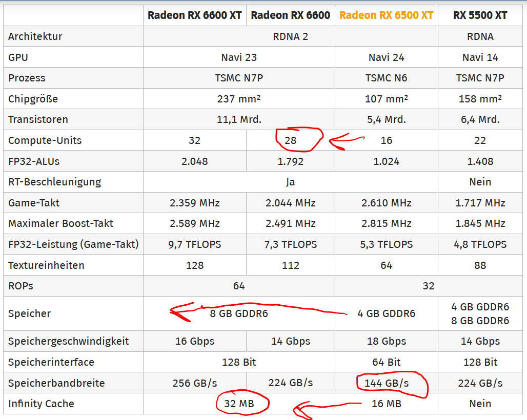Click the RDNA 2 cell
This screenshot has height=420, width=527.
tap(290, 36)
